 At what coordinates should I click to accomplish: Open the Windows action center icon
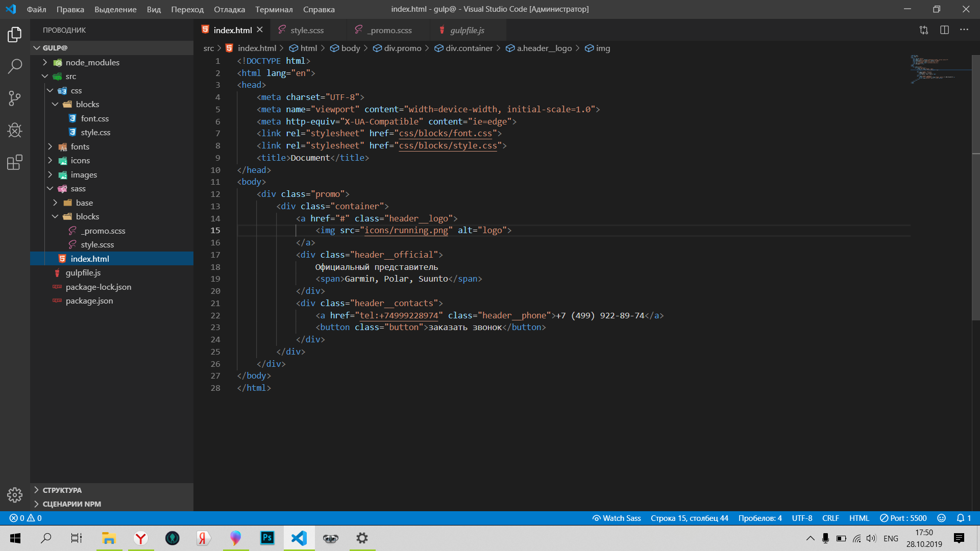click(x=959, y=538)
